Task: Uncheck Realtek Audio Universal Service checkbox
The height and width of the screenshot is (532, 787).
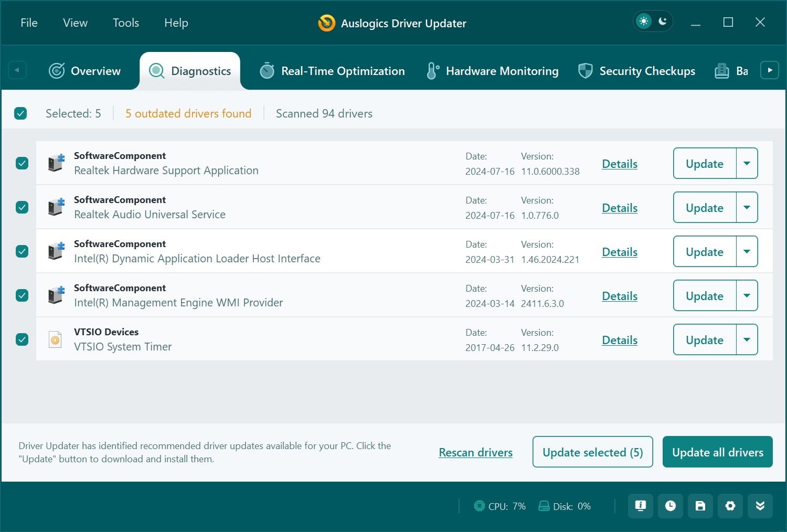Action: [x=22, y=207]
